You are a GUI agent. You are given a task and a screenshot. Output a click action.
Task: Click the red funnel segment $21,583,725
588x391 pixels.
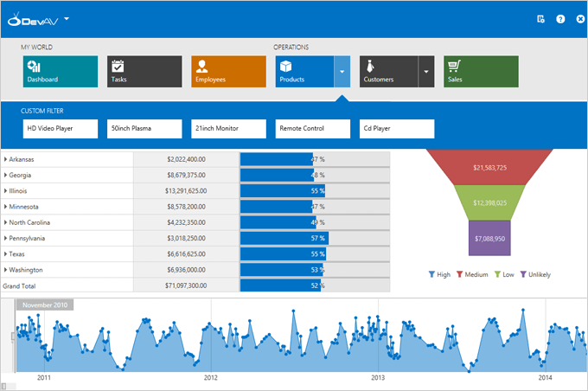489,167
